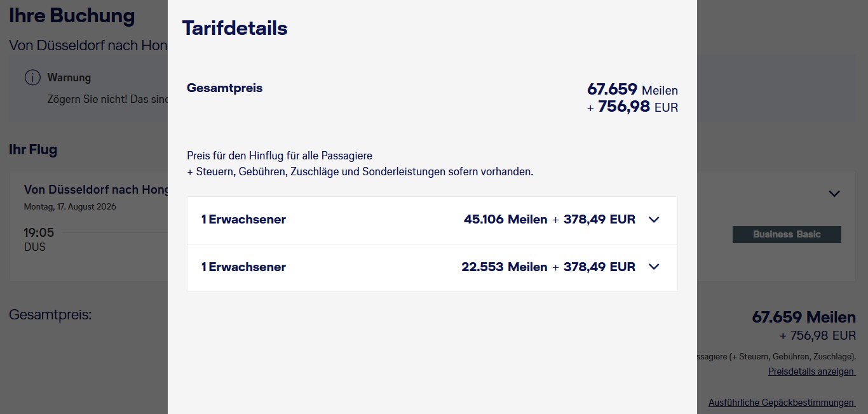
Task: Click the Ihre Buchung page heading
Action: pos(72,16)
